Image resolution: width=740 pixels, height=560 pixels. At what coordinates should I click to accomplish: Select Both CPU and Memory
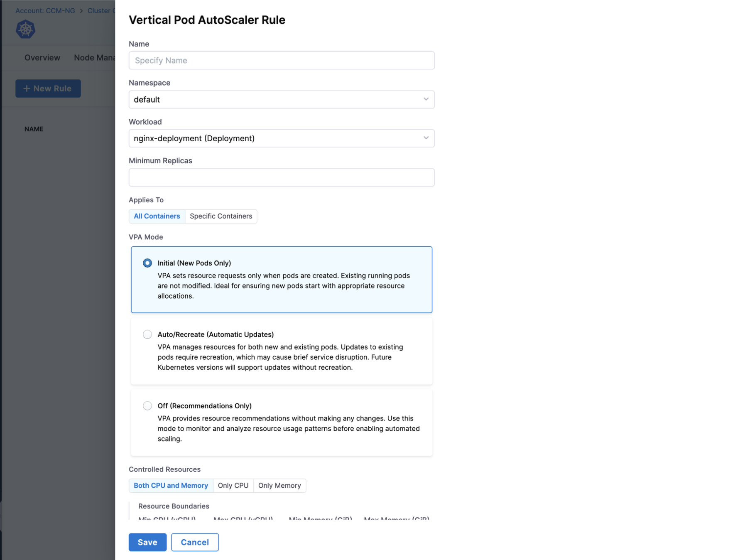[x=171, y=485]
